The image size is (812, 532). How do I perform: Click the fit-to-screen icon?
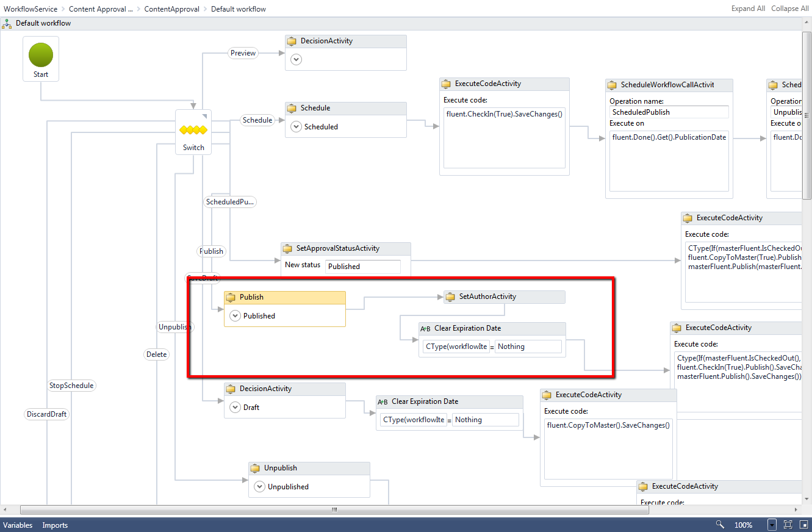788,525
